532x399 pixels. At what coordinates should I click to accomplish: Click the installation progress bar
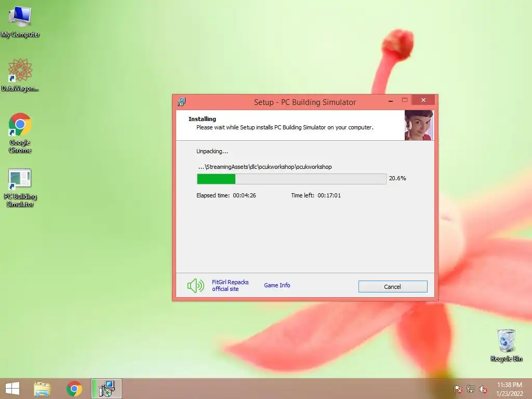[x=291, y=179]
